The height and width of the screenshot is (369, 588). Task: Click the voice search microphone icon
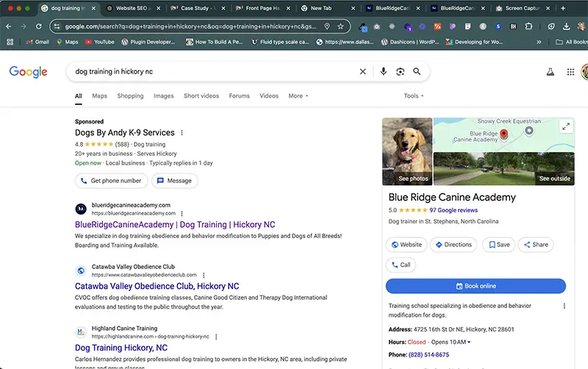[x=383, y=71]
